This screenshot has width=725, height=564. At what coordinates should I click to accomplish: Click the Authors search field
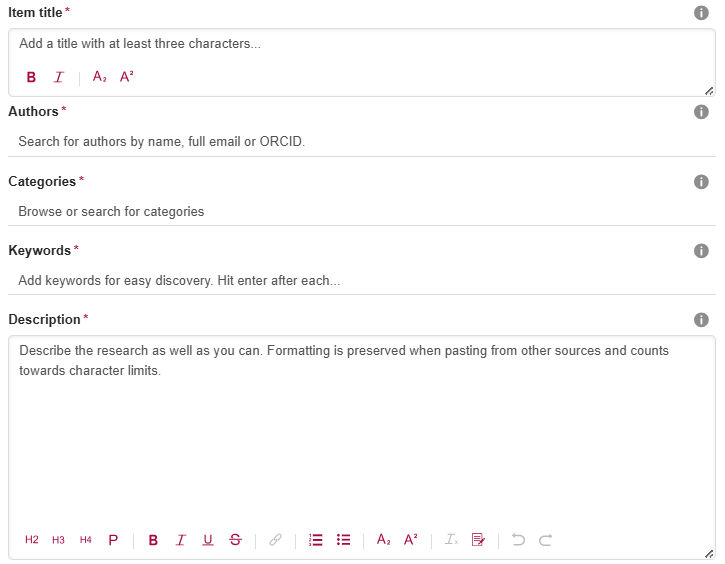pos(360,142)
